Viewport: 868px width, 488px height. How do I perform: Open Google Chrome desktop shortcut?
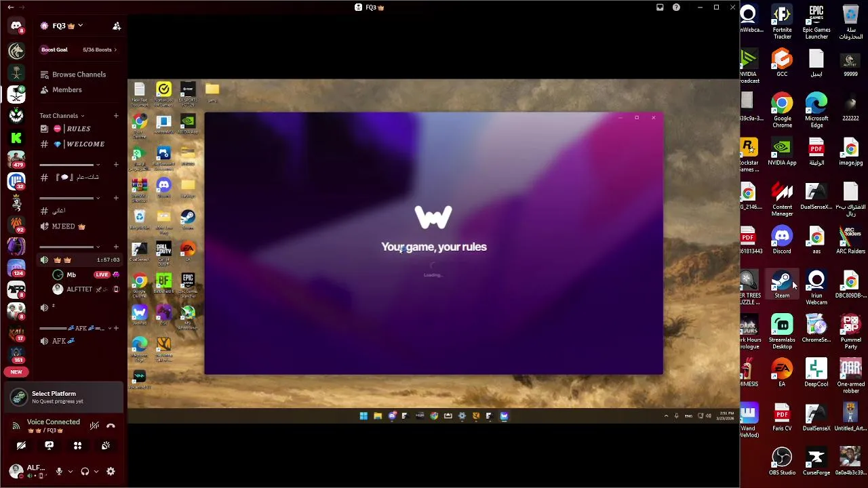pos(782,111)
